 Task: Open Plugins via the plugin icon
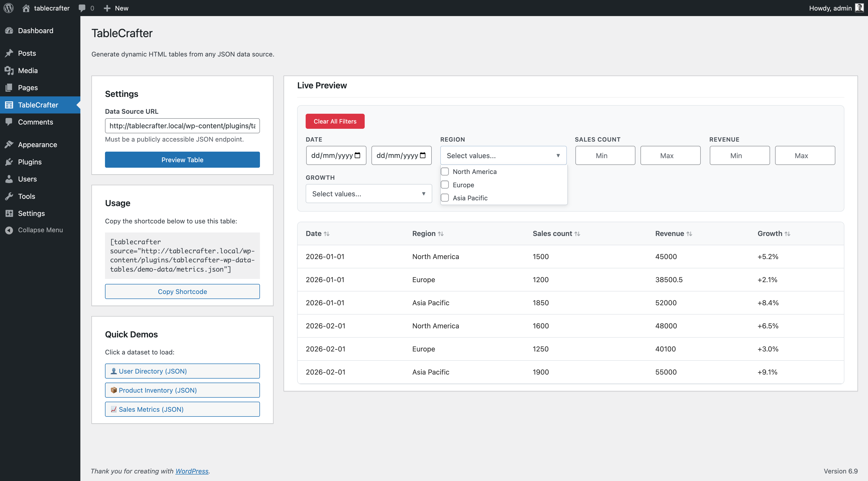click(9, 162)
